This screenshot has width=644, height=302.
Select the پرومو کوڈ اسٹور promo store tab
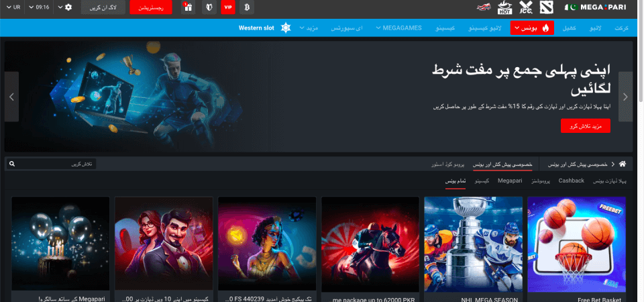[447, 164]
